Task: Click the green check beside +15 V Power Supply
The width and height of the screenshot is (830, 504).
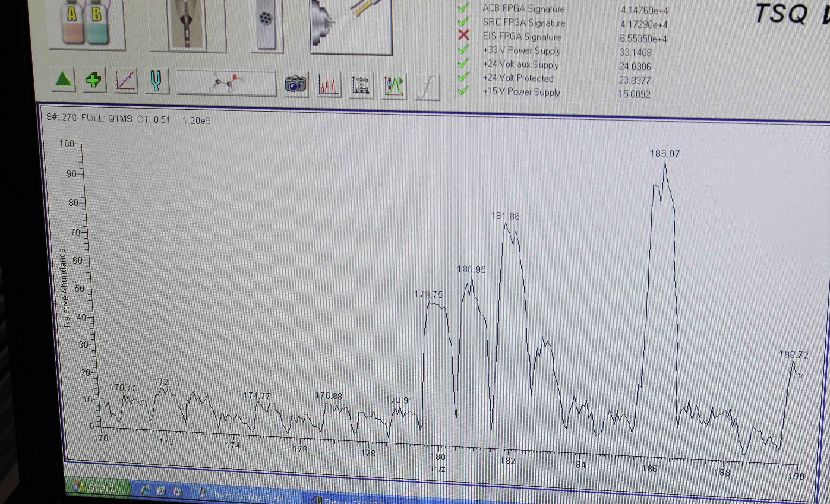Action: coord(464,90)
